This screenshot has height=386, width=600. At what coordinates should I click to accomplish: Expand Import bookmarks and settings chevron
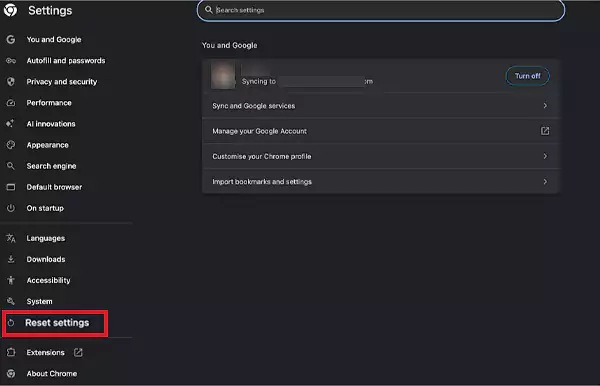pos(545,181)
